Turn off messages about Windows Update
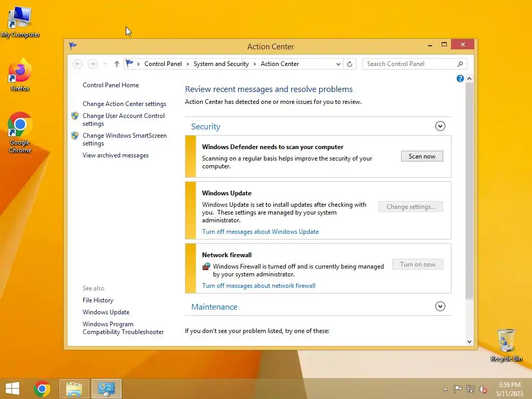The width and height of the screenshot is (532, 399). click(260, 232)
